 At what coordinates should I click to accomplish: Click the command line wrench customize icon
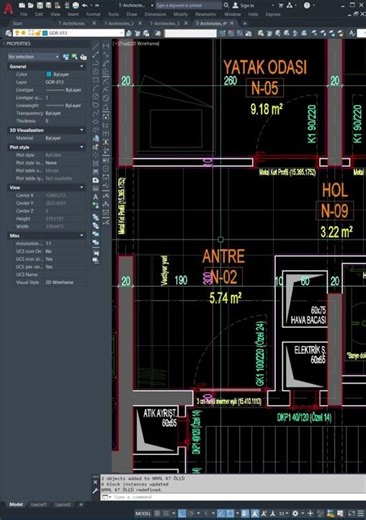pos(95,490)
